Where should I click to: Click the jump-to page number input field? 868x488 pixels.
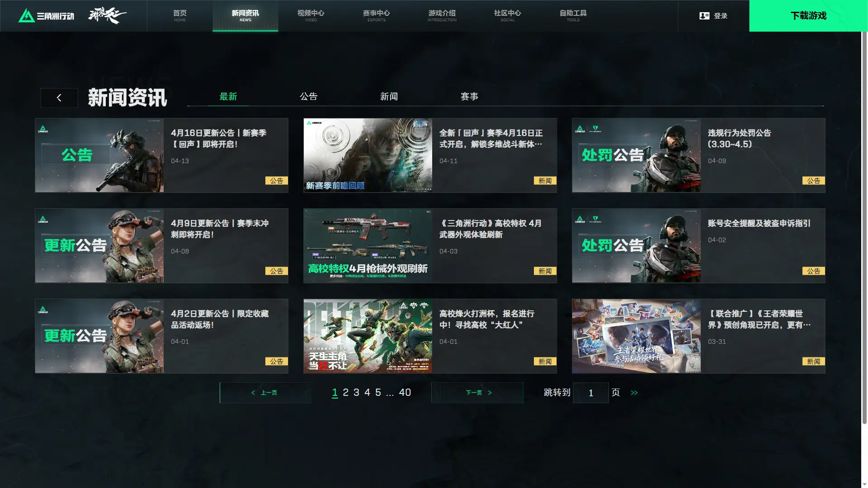(590, 393)
